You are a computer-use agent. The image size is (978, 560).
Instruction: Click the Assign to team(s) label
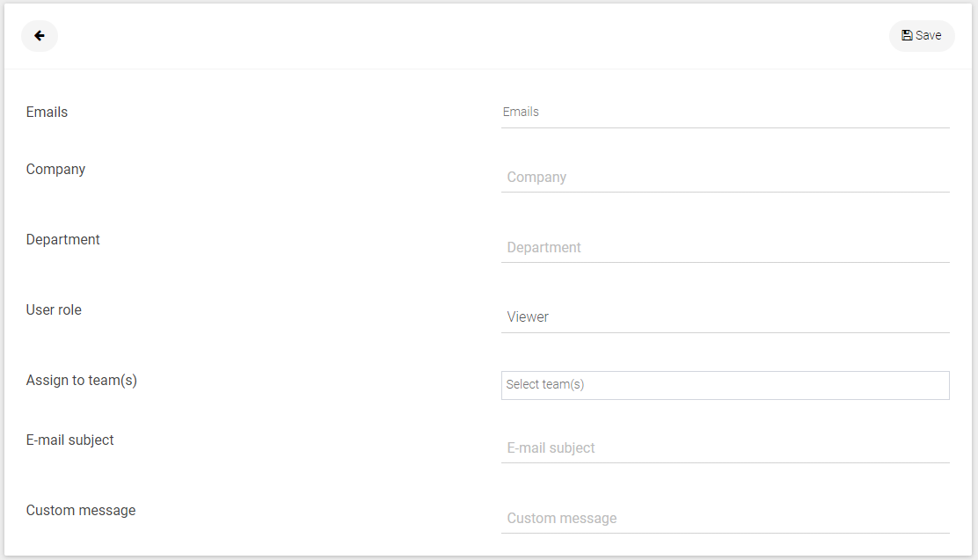tap(82, 381)
